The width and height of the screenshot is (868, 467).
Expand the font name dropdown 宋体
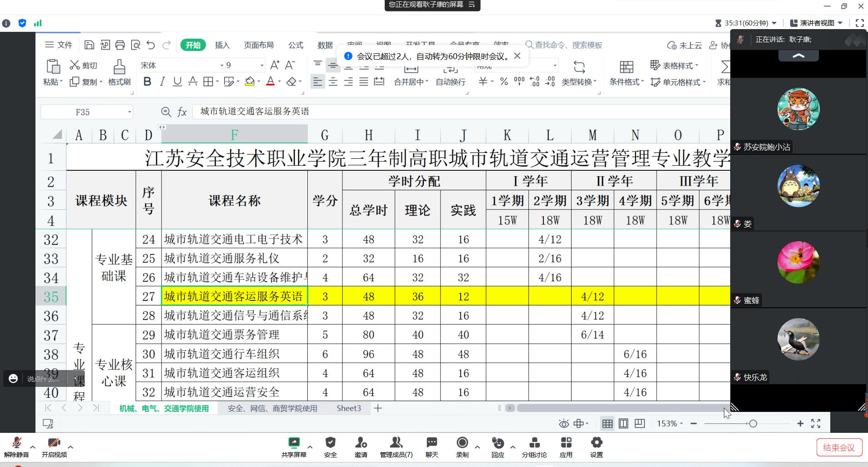[x=221, y=66]
